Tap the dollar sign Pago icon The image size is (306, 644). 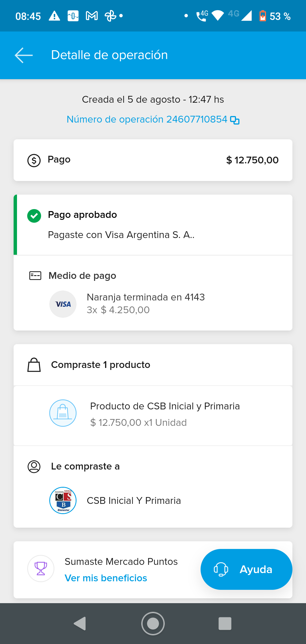(34, 161)
